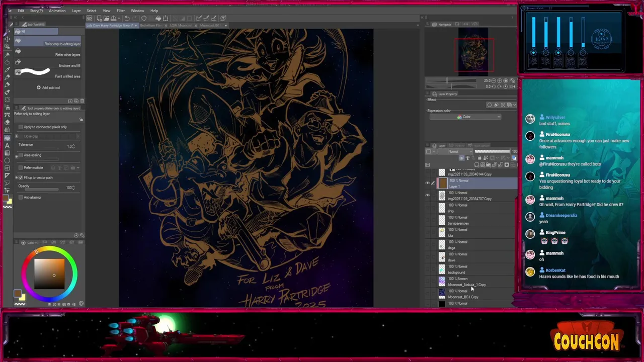
Task: Expand the Close gap plus sign
Action: tap(17, 136)
